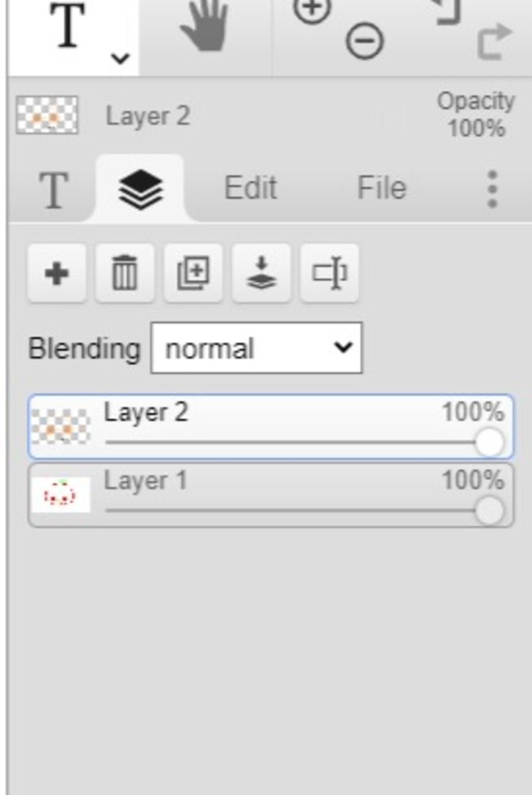Open the Blending mode dropdown
Viewport: 532px width, 795px height.
pyautogui.click(x=257, y=348)
